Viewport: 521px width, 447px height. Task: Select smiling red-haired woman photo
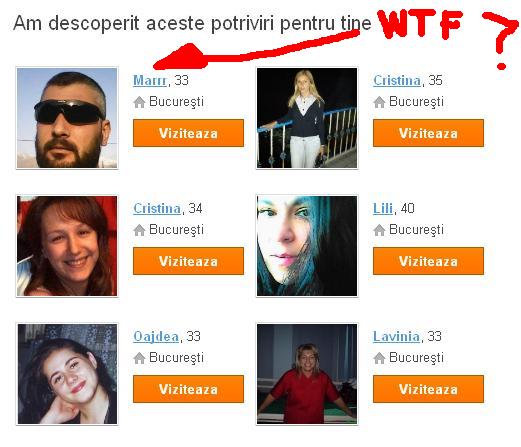coord(67,246)
